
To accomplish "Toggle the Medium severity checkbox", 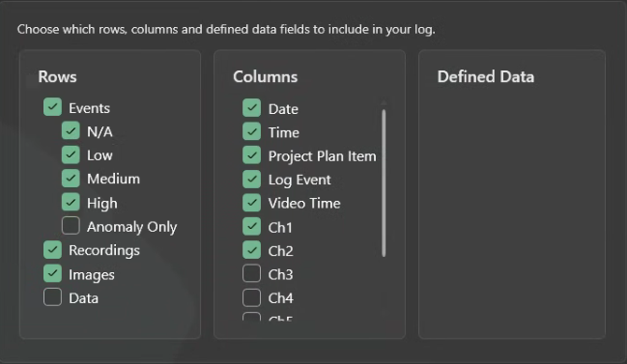I will [x=71, y=179].
